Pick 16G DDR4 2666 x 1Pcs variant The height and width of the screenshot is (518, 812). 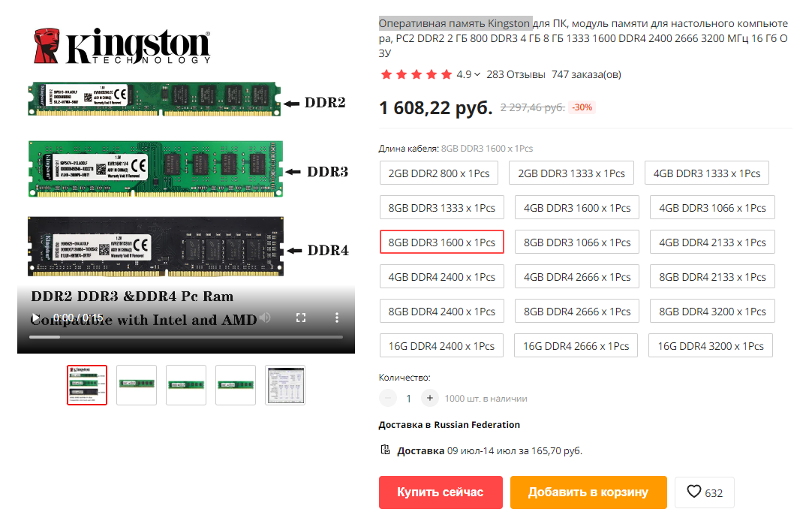(576, 345)
